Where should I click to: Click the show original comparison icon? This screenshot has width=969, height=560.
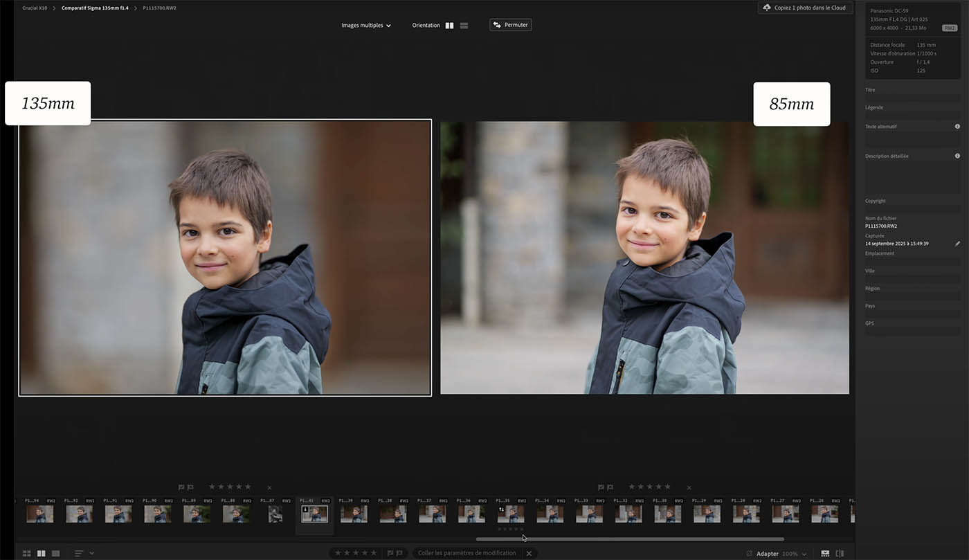coord(840,554)
